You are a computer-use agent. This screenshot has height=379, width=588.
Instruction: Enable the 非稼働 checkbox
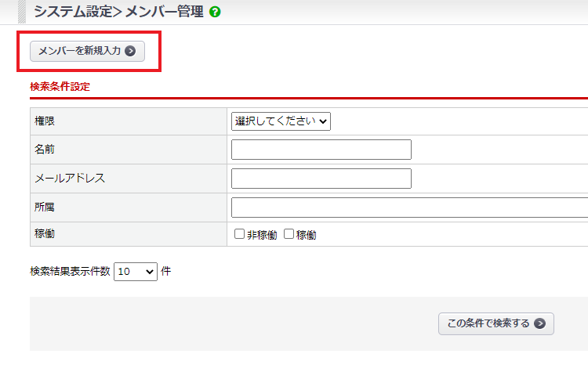click(x=240, y=234)
